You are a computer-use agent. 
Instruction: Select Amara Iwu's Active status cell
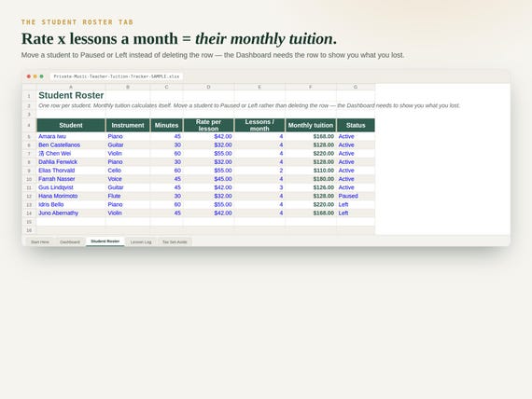[356, 136]
